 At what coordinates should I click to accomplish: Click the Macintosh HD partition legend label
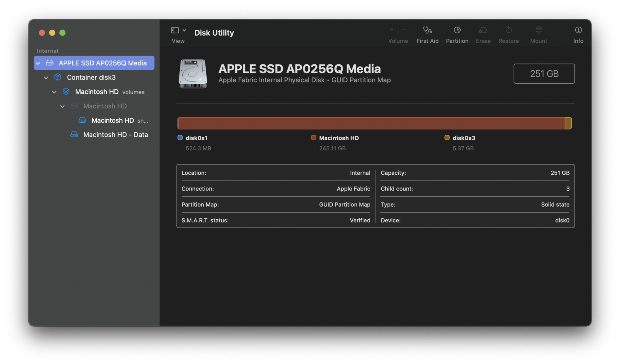click(x=339, y=138)
